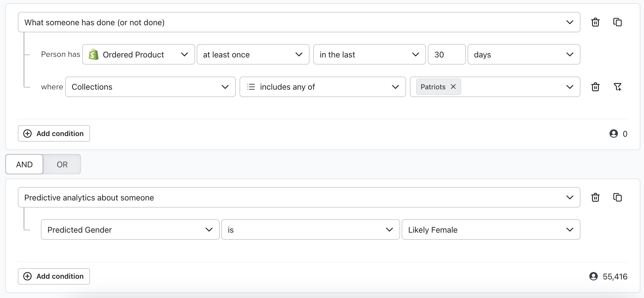Open the 'at least once' frequency dropdown
The image size is (644, 298).
click(253, 55)
